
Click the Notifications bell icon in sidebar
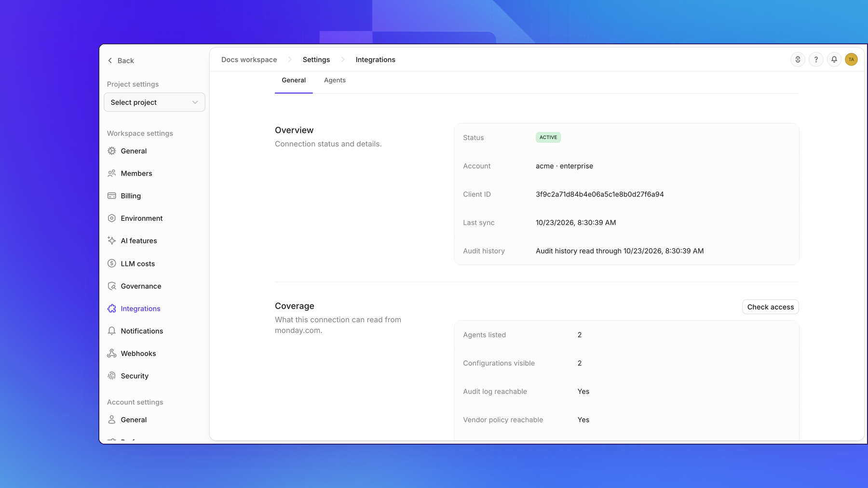coord(112,331)
